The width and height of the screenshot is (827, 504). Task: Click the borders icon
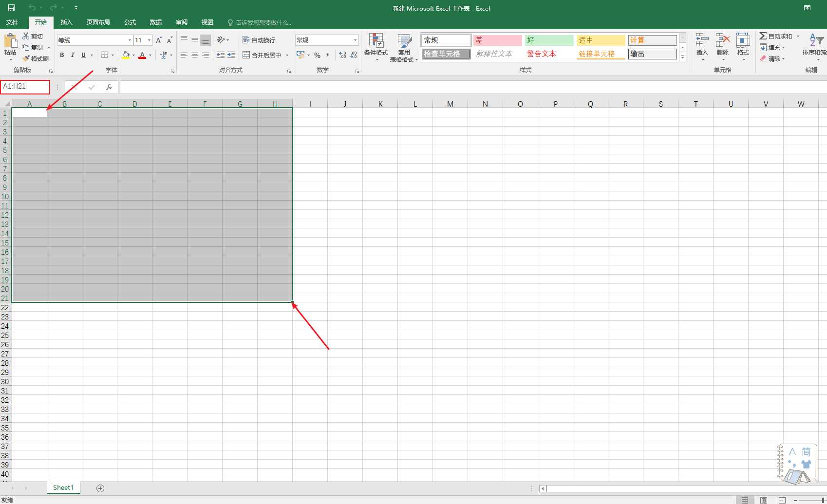click(104, 55)
